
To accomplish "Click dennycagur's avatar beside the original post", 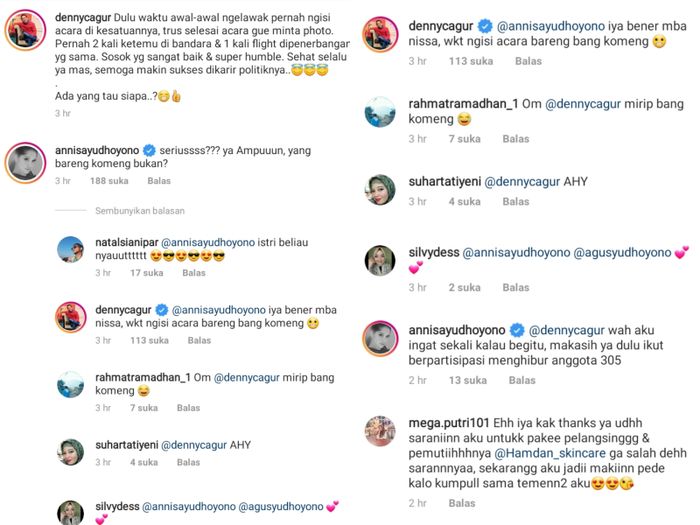I will click(27, 32).
